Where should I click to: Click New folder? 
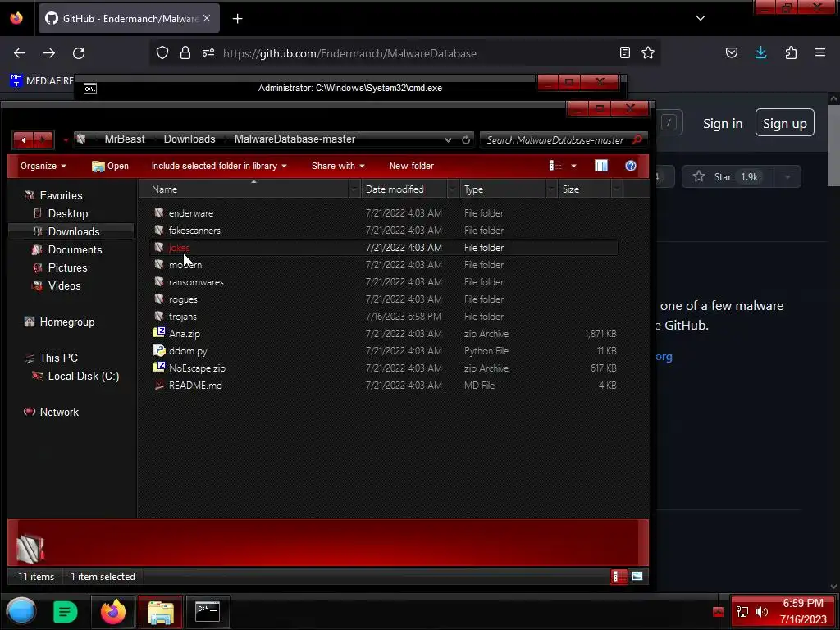[x=412, y=166]
